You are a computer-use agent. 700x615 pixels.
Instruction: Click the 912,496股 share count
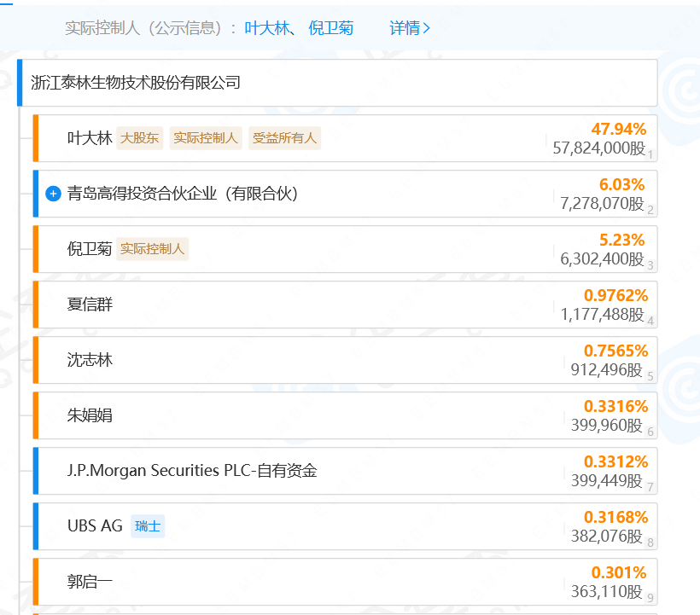607,370
